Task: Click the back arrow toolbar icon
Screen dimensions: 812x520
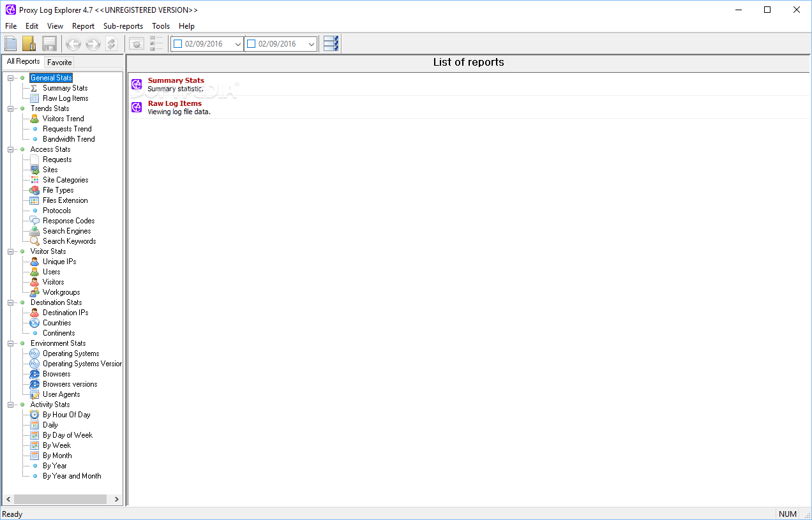Action: [73, 44]
